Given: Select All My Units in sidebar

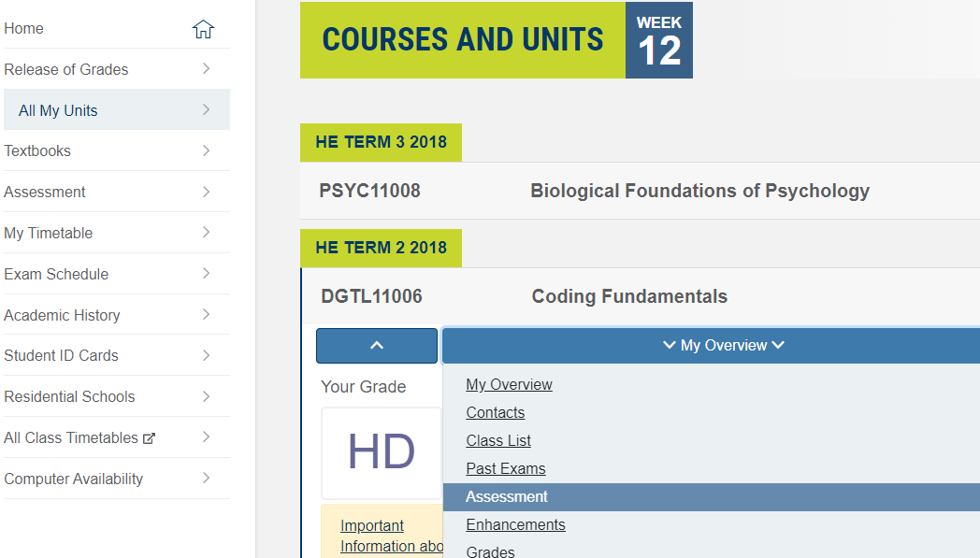Looking at the screenshot, I should (58, 110).
